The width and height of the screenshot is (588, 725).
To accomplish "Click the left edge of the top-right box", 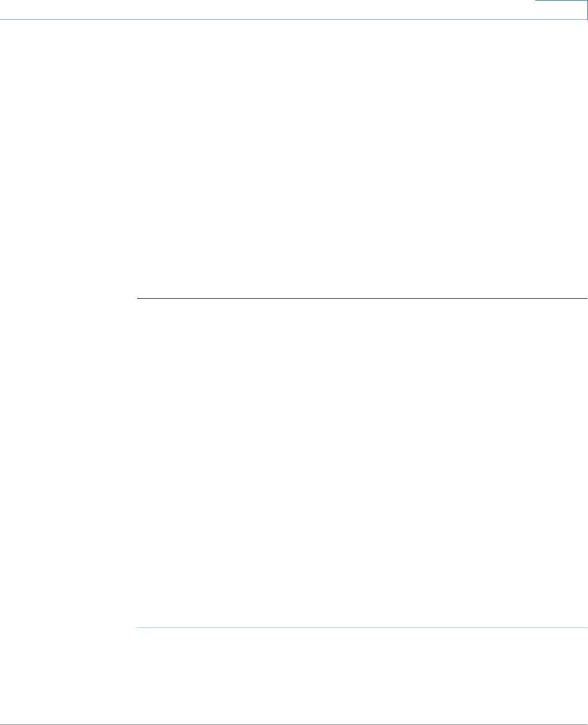I will click(x=535, y=10).
